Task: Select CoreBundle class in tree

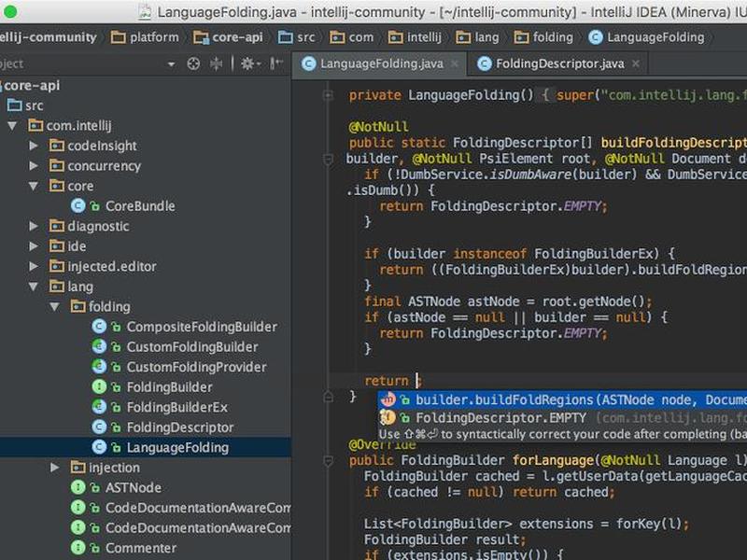Action: tap(140, 206)
